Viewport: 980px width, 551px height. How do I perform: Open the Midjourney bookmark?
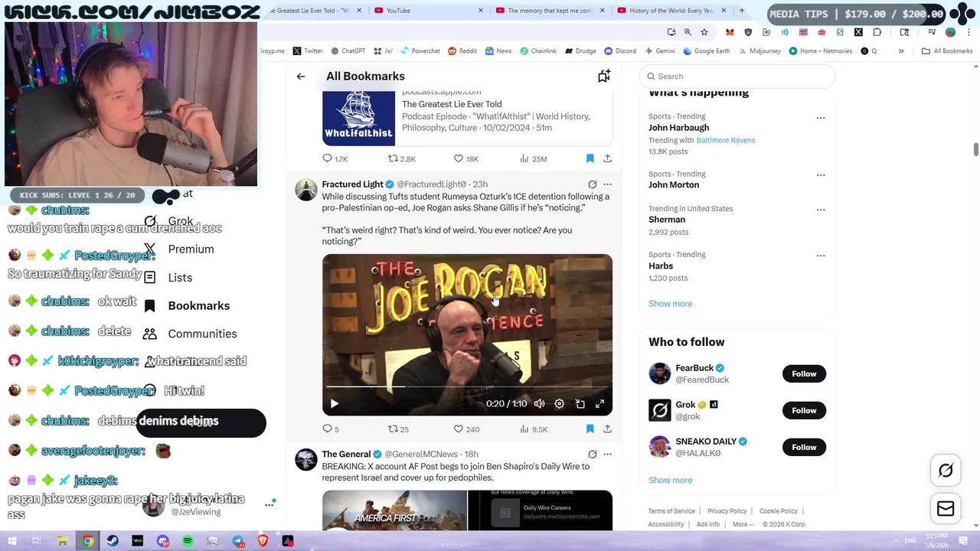point(759,51)
